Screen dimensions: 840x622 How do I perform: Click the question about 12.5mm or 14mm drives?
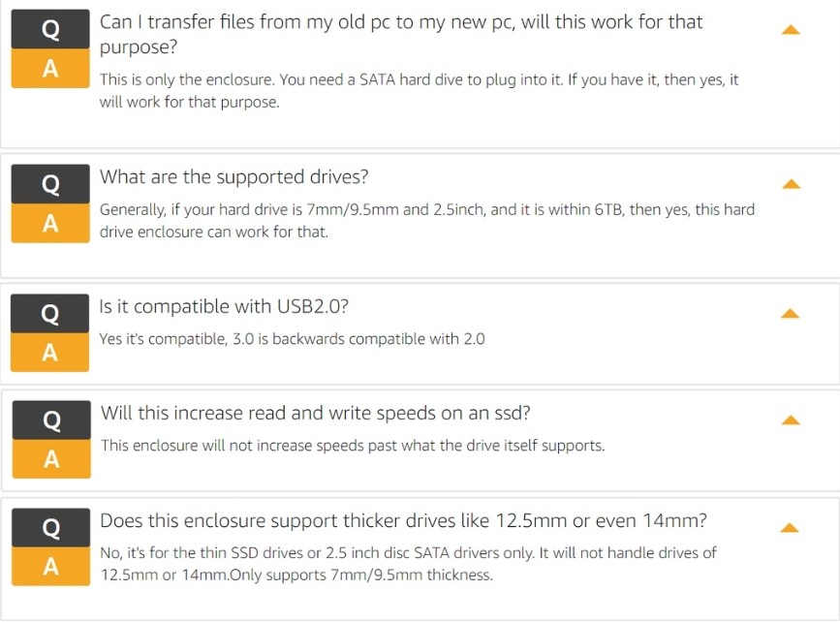tap(403, 520)
